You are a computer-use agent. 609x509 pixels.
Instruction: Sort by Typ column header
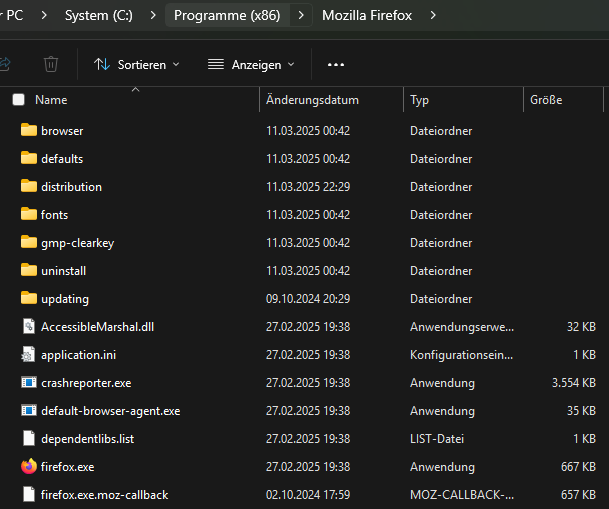420,100
